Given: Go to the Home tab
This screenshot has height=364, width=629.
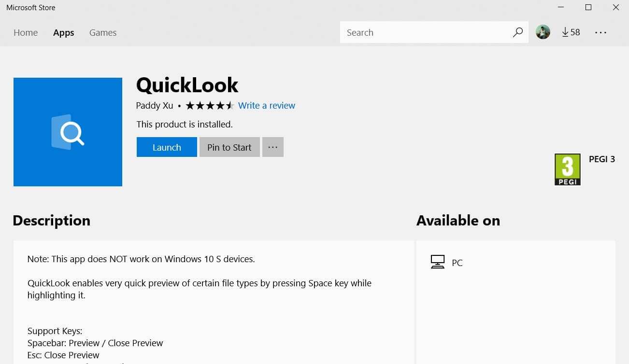Looking at the screenshot, I should point(26,33).
